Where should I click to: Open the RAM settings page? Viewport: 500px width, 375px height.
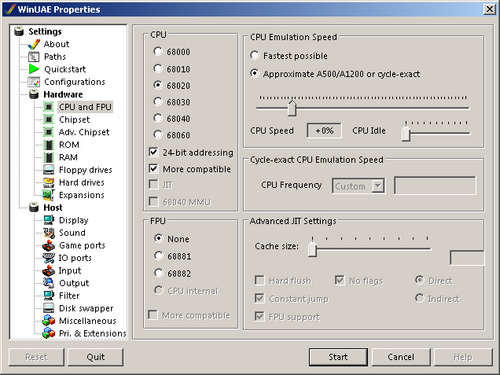point(68,157)
